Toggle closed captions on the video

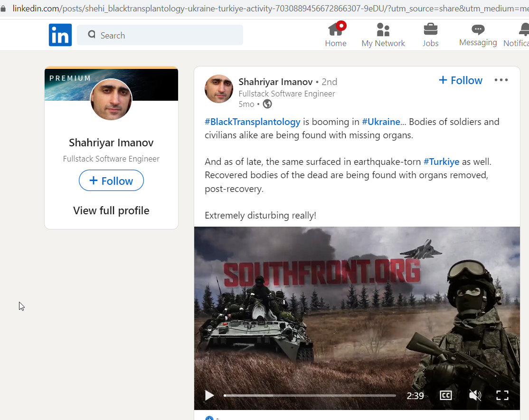point(446,395)
